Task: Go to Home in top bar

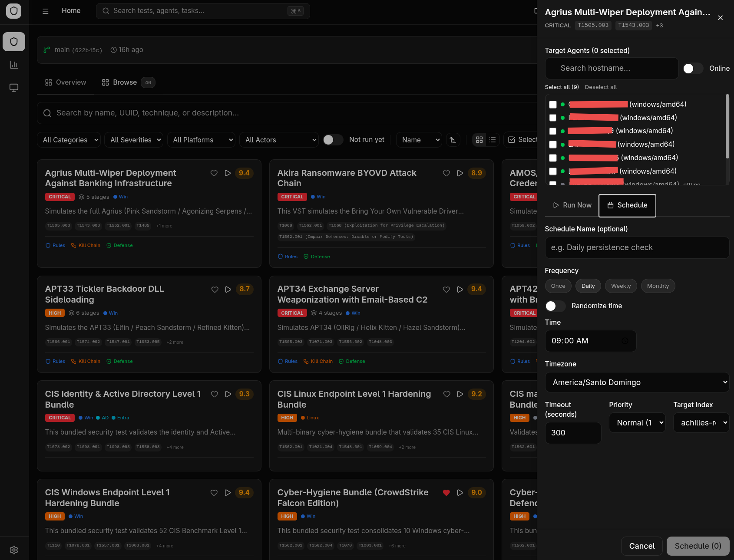Action: (x=71, y=11)
